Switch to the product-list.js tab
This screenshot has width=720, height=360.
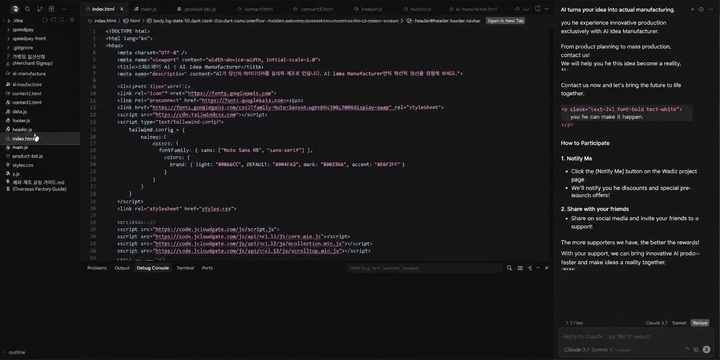(x=196, y=9)
